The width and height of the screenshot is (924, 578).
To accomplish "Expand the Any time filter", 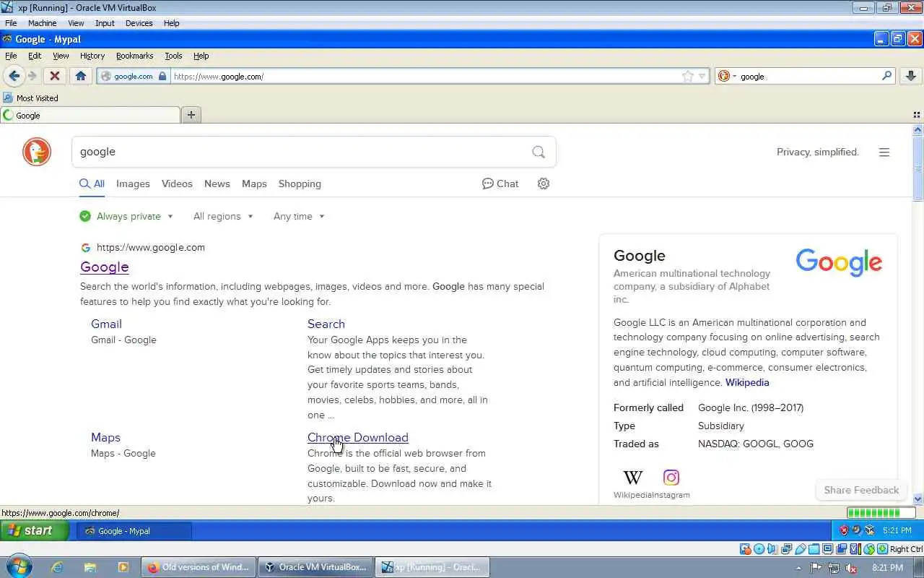I will coord(299,216).
